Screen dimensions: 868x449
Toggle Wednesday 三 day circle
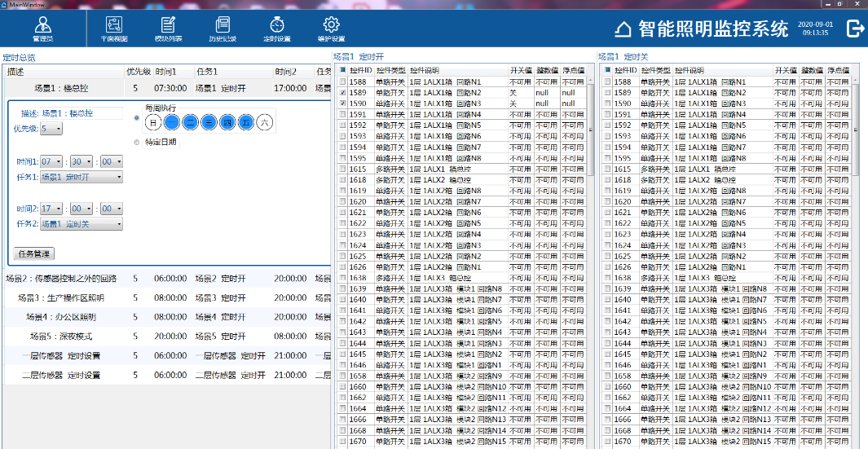(209, 122)
